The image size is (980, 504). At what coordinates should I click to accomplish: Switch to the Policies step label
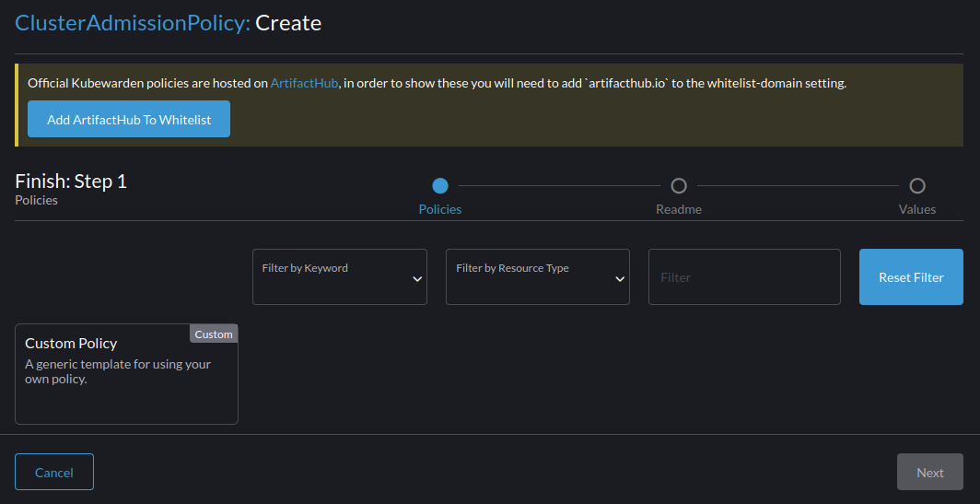point(440,209)
